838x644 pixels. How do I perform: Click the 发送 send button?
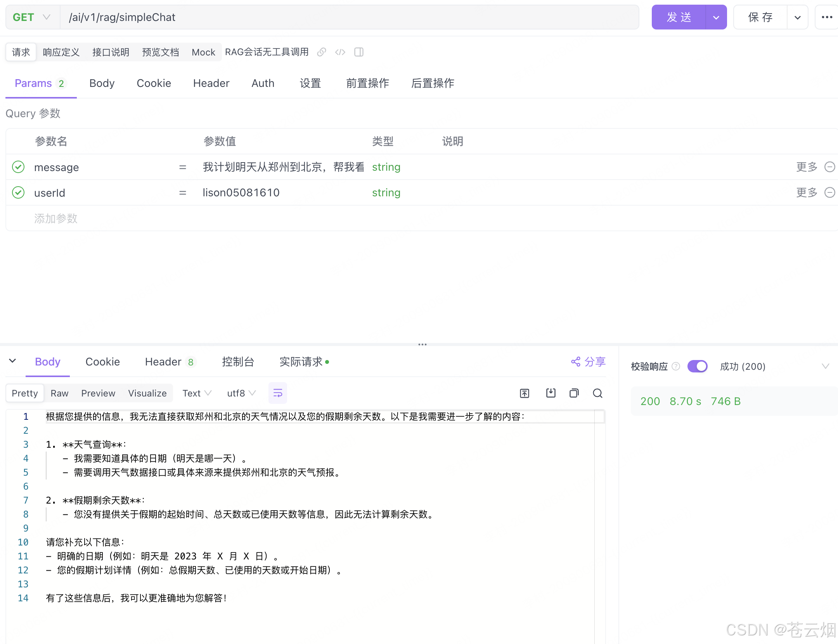tap(679, 17)
